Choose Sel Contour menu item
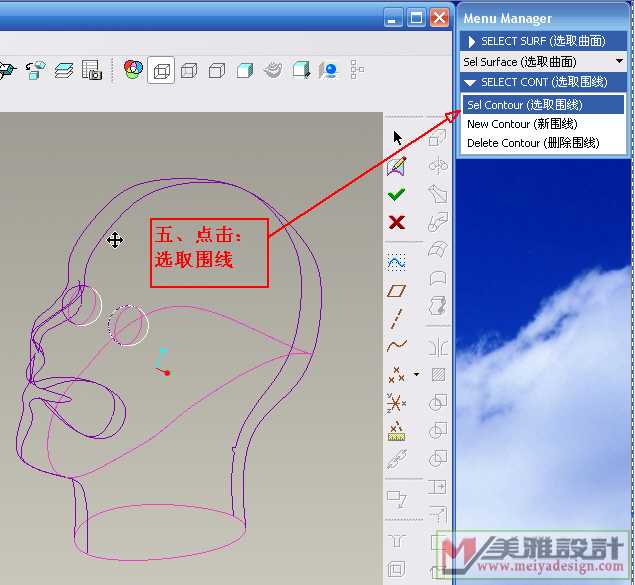 click(543, 105)
